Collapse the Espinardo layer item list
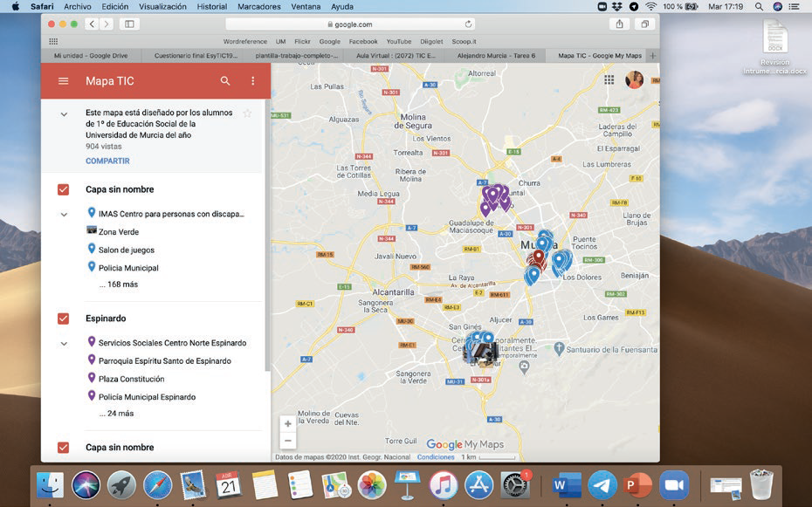 64,343
